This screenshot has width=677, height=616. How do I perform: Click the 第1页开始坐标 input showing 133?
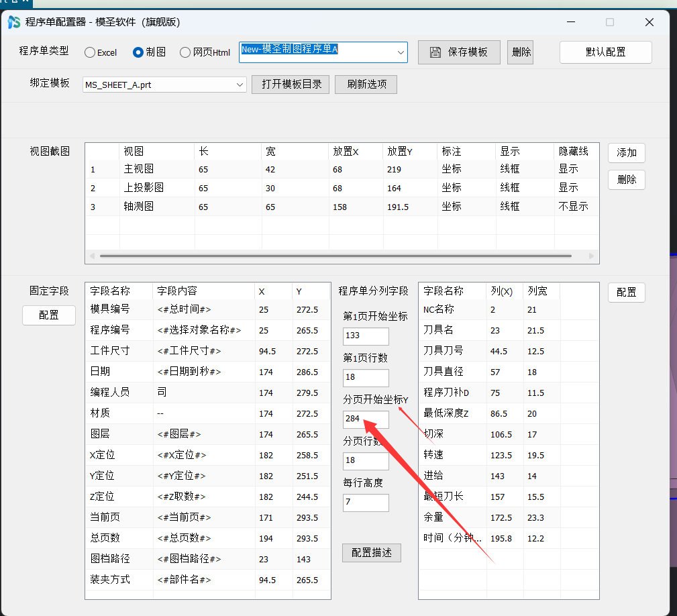[x=366, y=336]
